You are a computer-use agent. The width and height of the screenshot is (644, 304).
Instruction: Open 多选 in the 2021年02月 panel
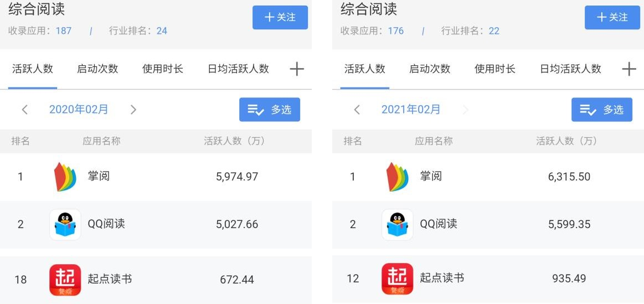tap(602, 110)
